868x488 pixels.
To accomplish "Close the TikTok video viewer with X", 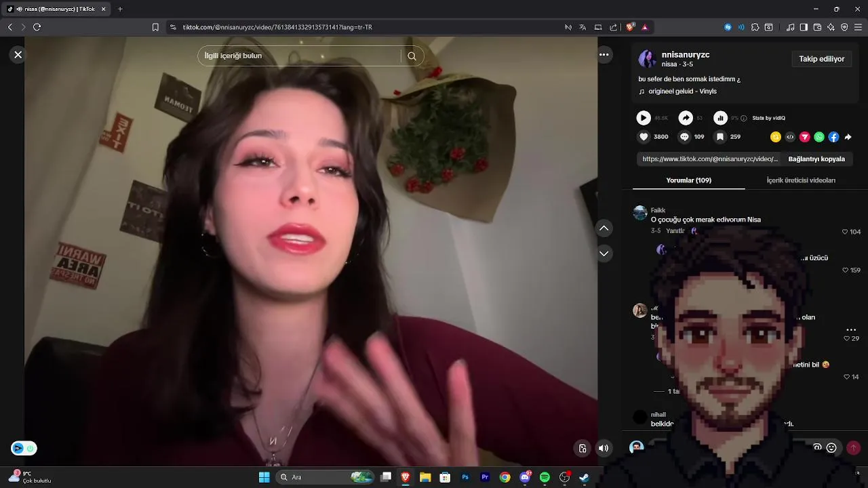I will [x=18, y=55].
